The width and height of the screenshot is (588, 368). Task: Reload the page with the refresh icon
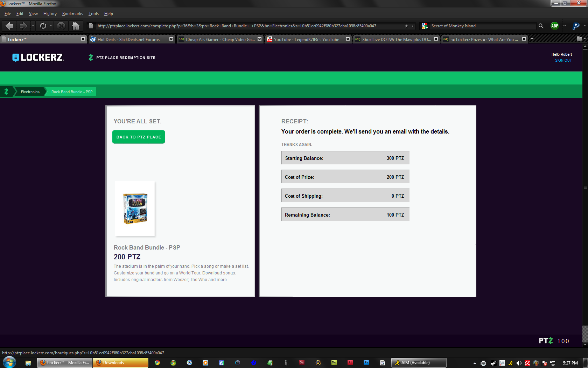pyautogui.click(x=43, y=26)
